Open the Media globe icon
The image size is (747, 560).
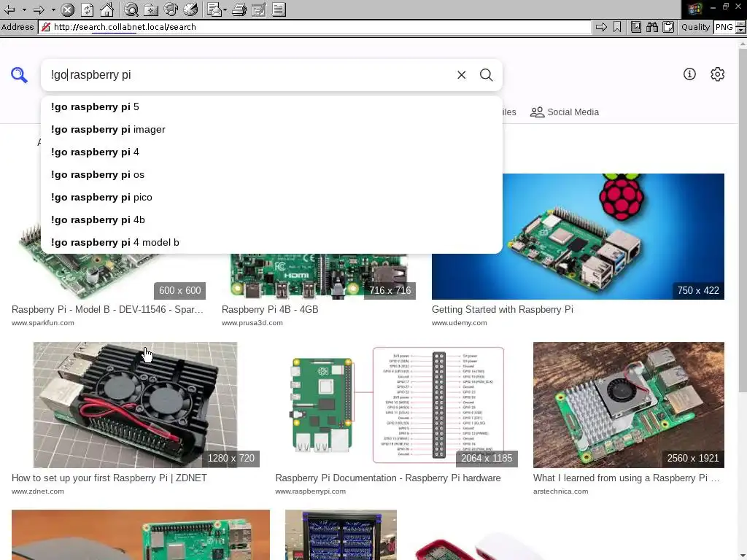click(171, 9)
